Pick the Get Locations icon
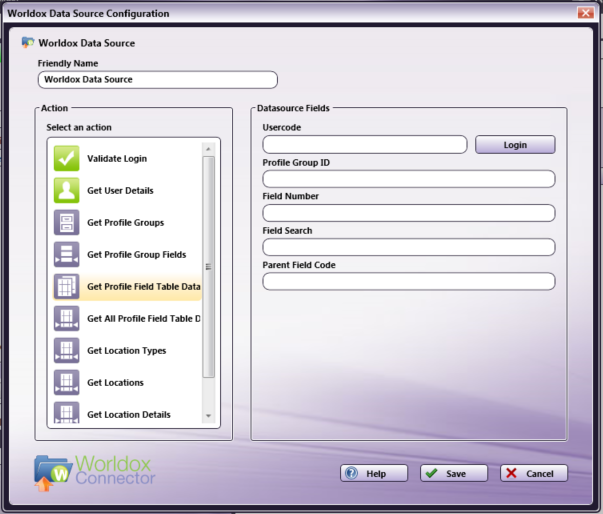603x514 pixels. [x=67, y=382]
